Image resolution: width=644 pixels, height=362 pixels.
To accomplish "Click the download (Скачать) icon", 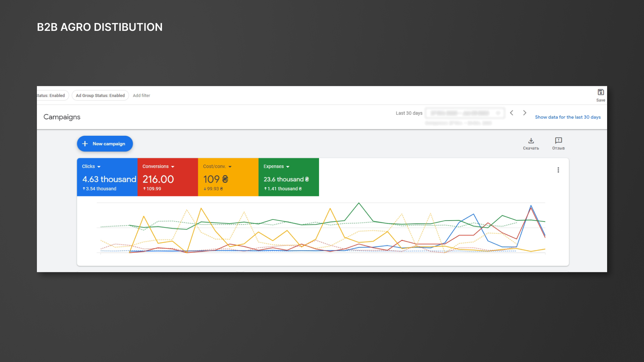I will [531, 140].
